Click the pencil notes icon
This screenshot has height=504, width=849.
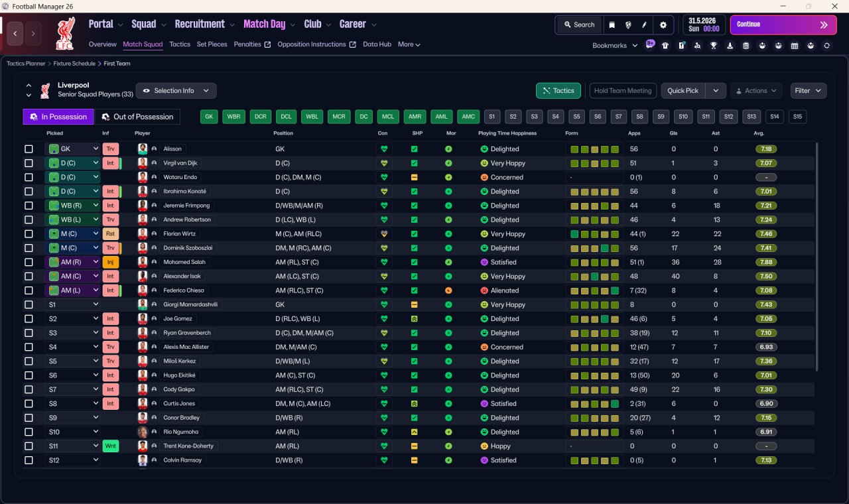coord(644,25)
